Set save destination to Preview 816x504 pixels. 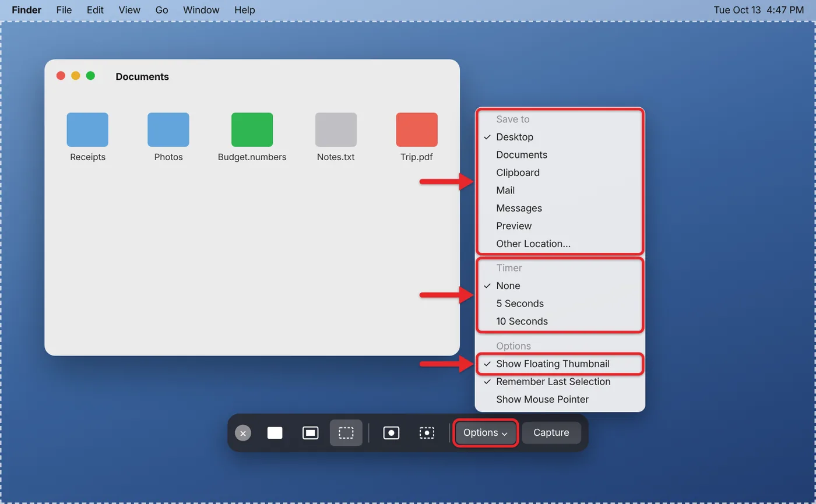[x=560, y=226]
